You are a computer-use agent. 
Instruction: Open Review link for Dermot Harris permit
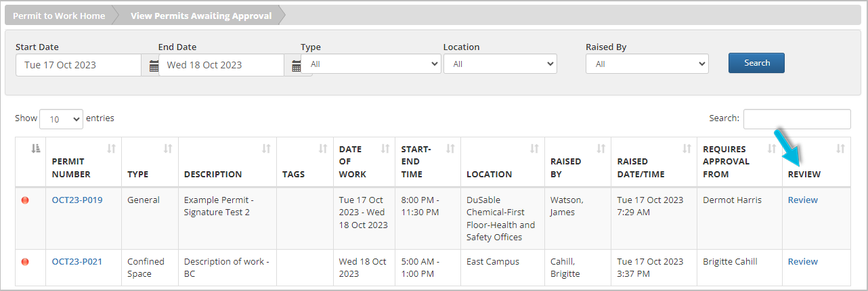pos(802,200)
